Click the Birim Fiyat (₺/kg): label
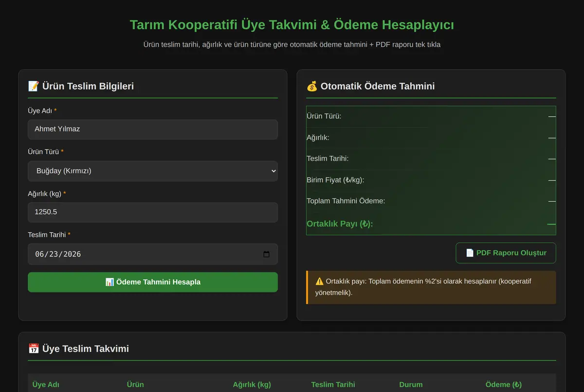Screen dimensions: 584x392 [x=335, y=180]
